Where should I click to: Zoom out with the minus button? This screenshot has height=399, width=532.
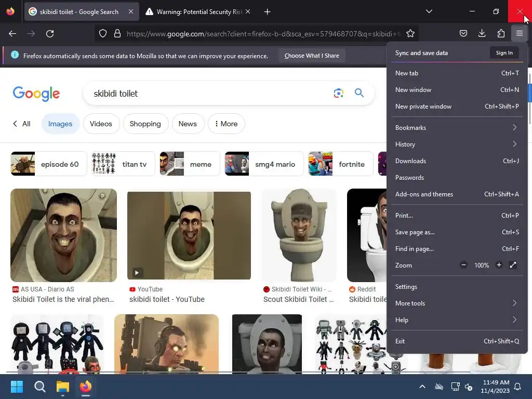pyautogui.click(x=464, y=265)
